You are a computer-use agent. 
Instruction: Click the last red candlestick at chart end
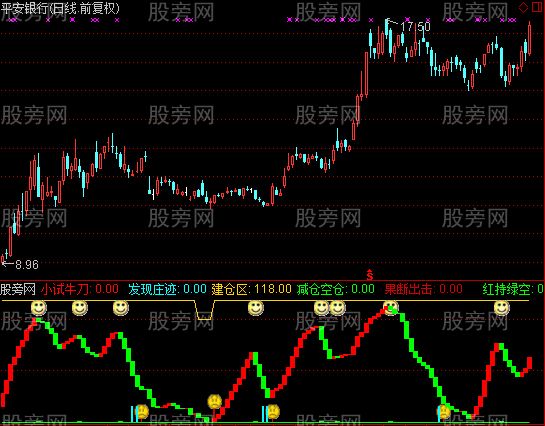530,38
